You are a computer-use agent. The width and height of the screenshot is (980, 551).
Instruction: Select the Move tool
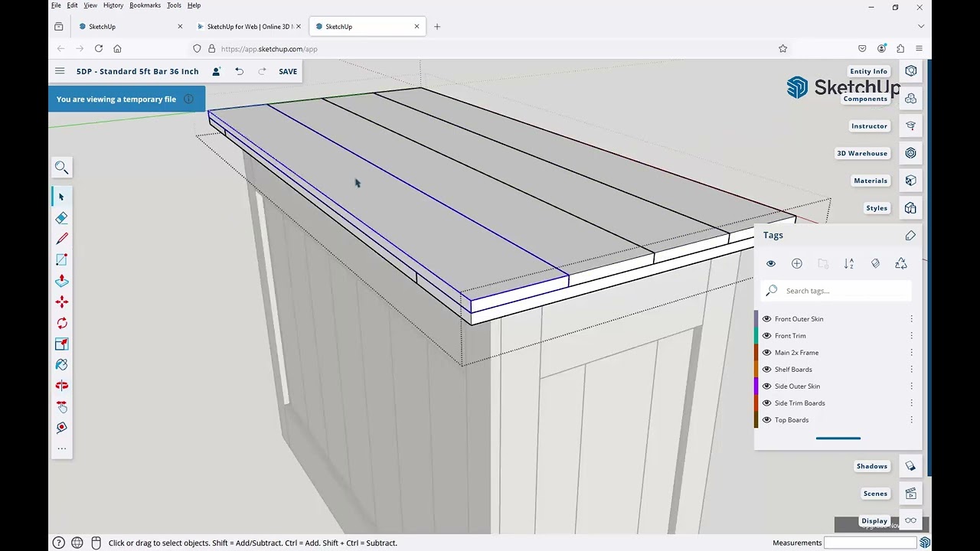62,302
